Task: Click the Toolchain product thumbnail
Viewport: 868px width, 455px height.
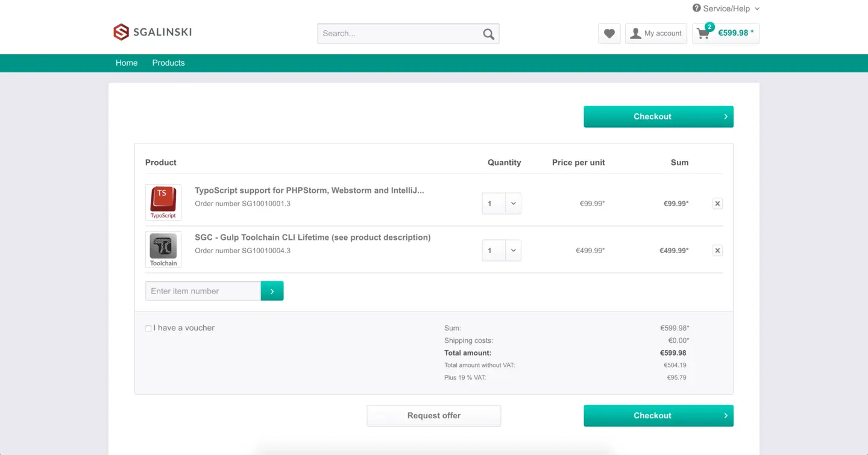Action: coord(163,249)
